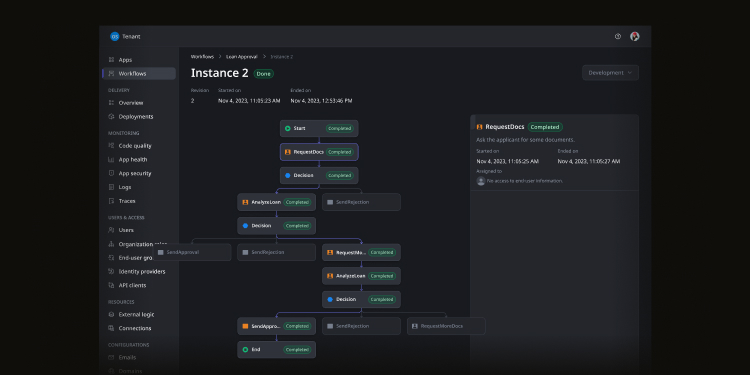Open the user profile avatar menu
This screenshot has height=375, width=750.
pyautogui.click(x=635, y=36)
